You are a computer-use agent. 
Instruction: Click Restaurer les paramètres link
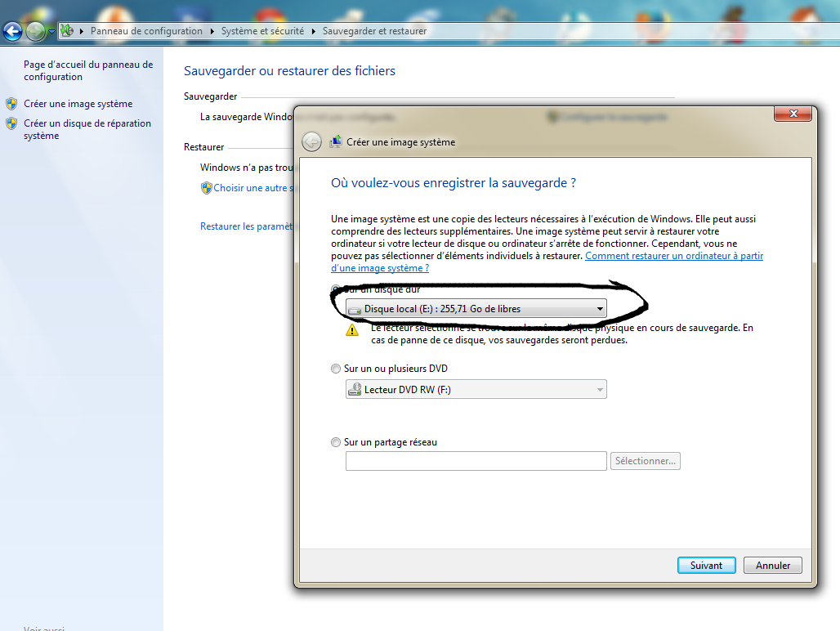[247, 226]
